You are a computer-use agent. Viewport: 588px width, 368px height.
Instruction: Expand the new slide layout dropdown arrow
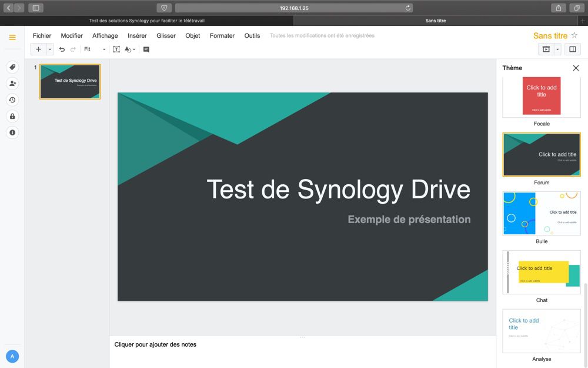pyautogui.click(x=49, y=49)
